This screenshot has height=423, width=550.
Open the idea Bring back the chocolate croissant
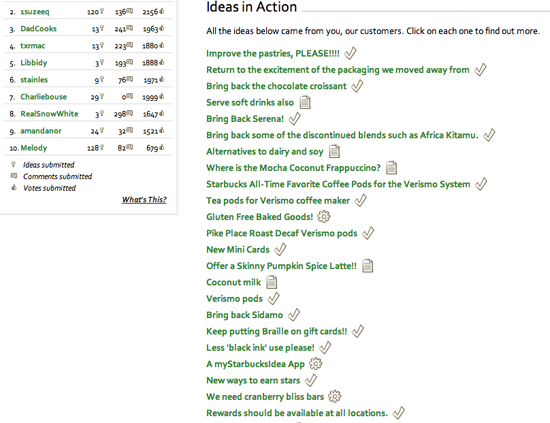coord(276,86)
